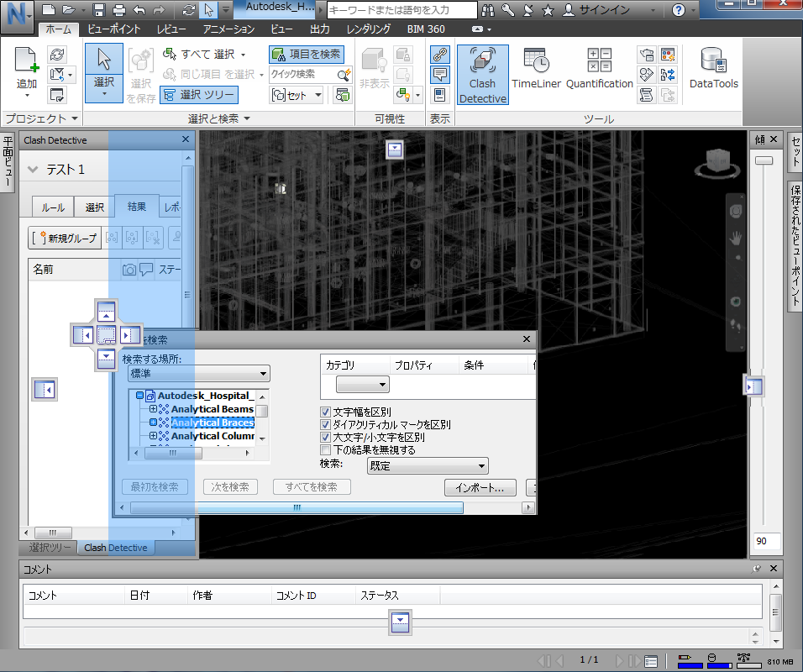Click the tilt slider handle
803x672 pixels.
[x=764, y=160]
